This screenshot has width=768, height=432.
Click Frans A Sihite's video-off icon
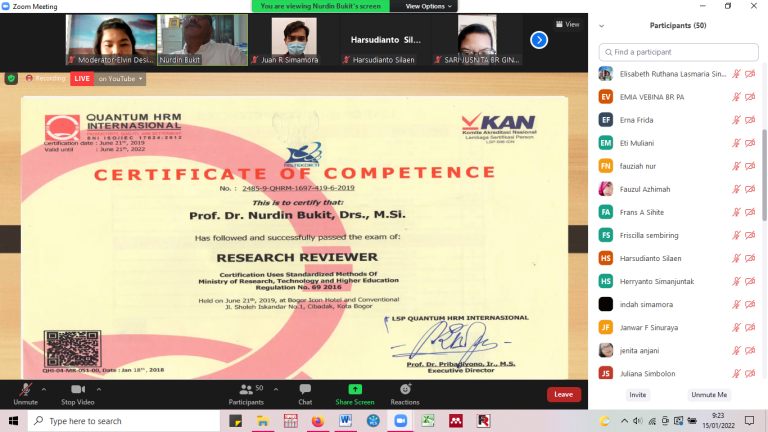click(x=750, y=212)
